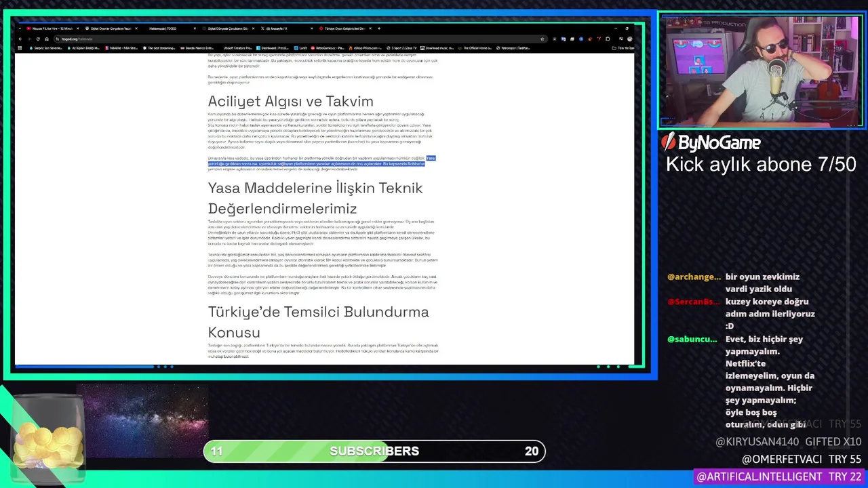Open the Sürpriz Son Seveni bookmark
The width and height of the screenshot is (868, 488).
(46, 48)
